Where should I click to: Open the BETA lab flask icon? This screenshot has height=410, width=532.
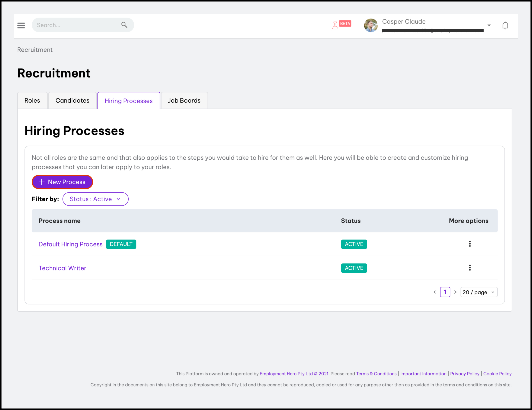(x=335, y=25)
